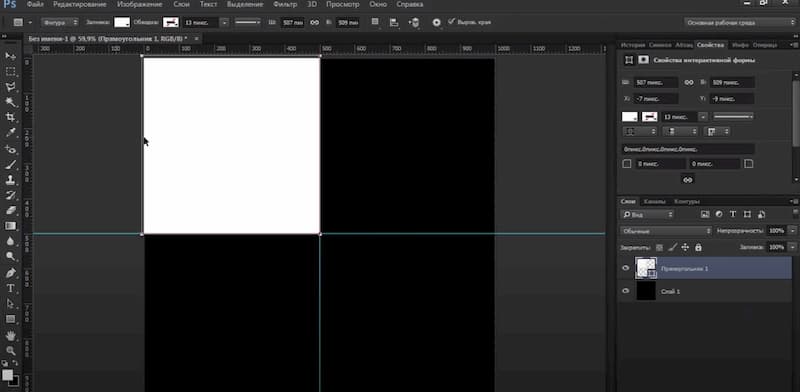The width and height of the screenshot is (800, 392).
Task: Open the layer opacity slider dropdown
Action: (792, 231)
